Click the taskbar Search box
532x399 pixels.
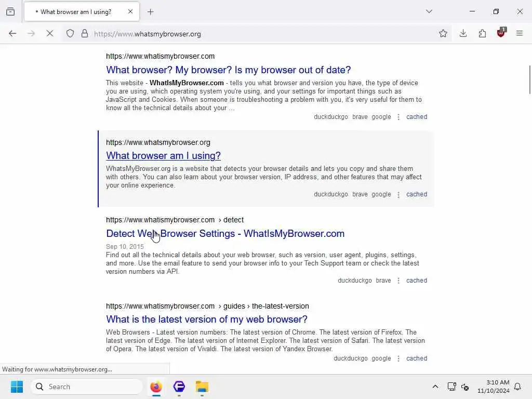click(87, 387)
